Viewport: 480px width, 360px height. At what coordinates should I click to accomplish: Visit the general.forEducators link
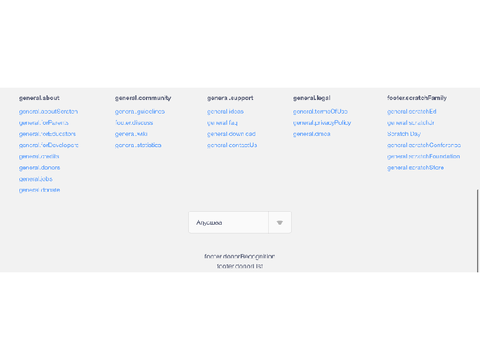[x=47, y=134]
